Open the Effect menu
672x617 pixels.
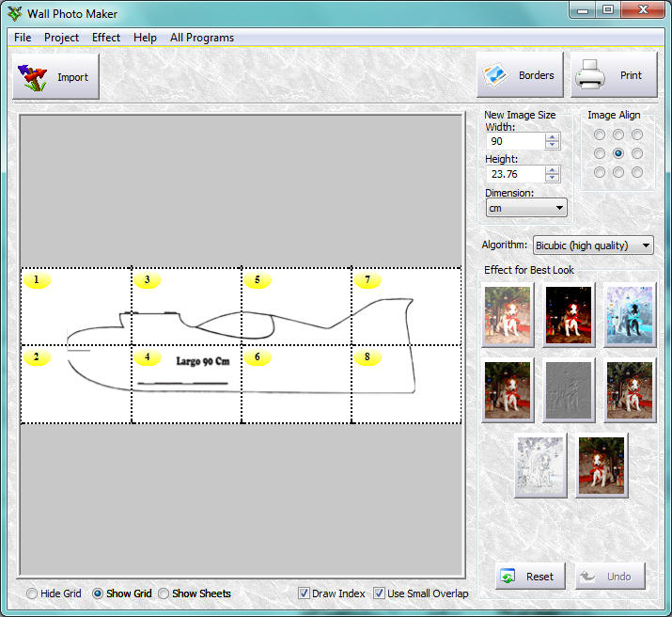pyautogui.click(x=106, y=38)
